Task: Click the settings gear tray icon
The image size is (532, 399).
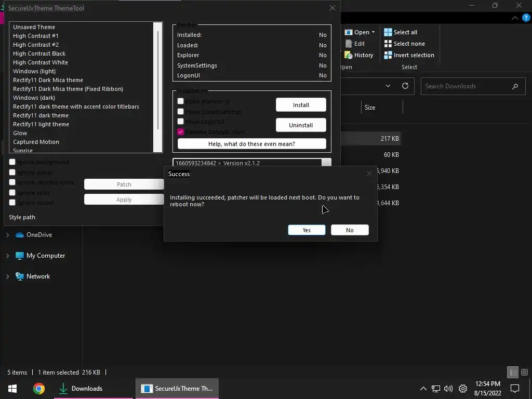Action: 463,389
